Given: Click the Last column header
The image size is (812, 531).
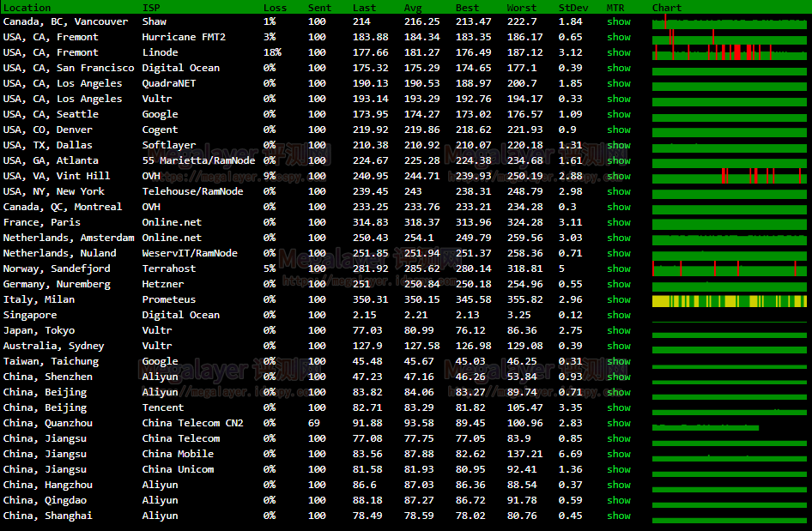Looking at the screenshot, I should tap(365, 8).
